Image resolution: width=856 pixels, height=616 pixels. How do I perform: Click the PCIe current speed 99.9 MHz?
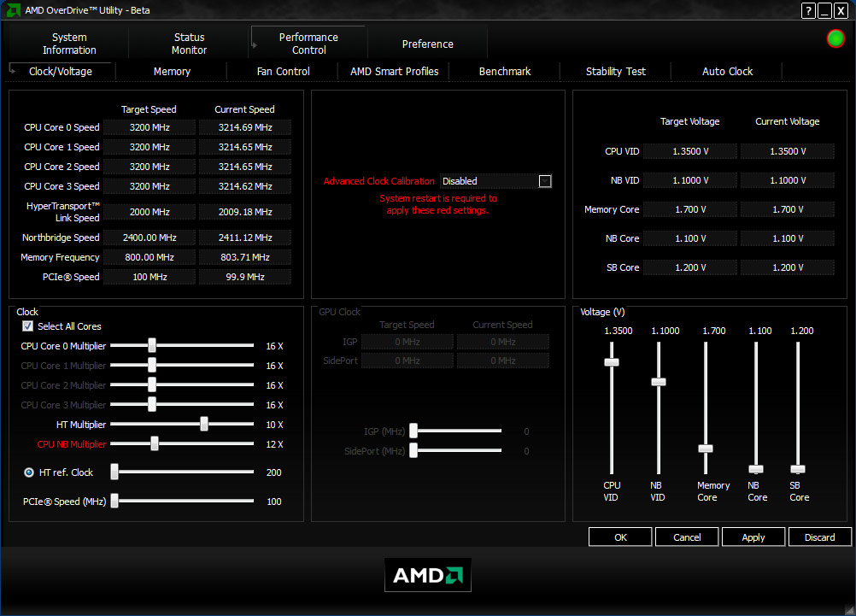point(245,277)
